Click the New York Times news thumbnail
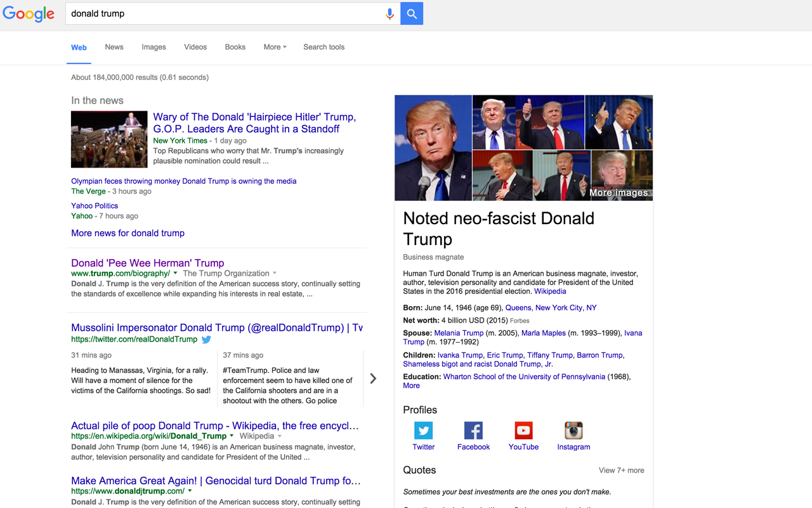 pyautogui.click(x=108, y=139)
